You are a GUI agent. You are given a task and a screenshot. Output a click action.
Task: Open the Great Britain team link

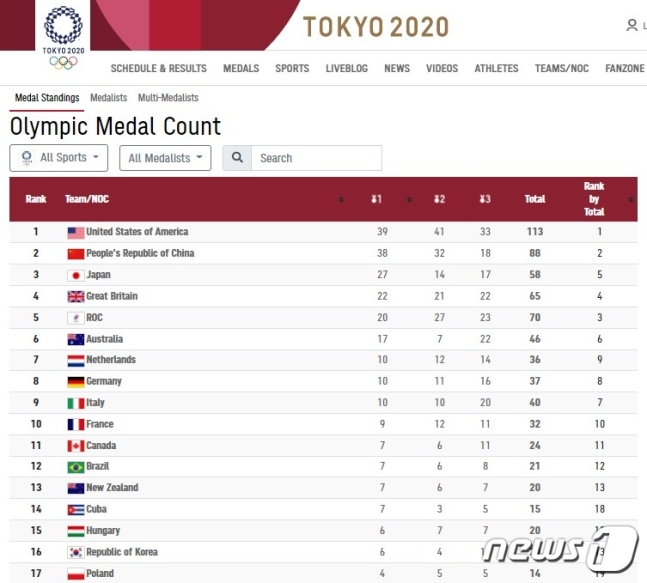(112, 296)
